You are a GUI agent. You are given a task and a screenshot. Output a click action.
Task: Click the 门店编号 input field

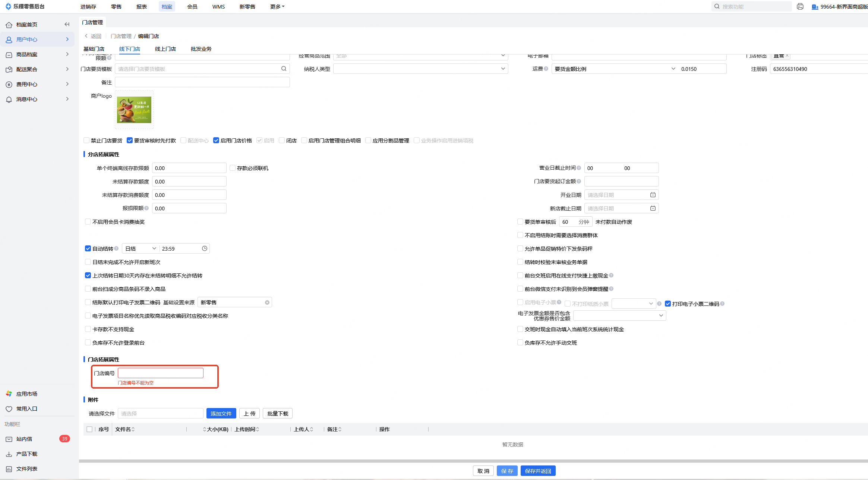[160, 373]
